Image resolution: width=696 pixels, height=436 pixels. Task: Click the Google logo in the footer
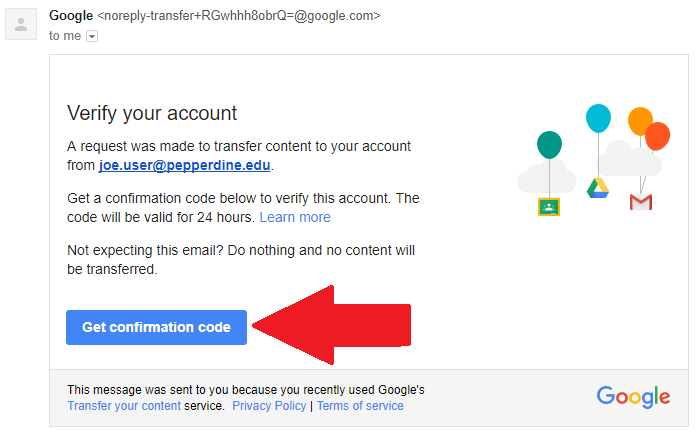(x=633, y=396)
